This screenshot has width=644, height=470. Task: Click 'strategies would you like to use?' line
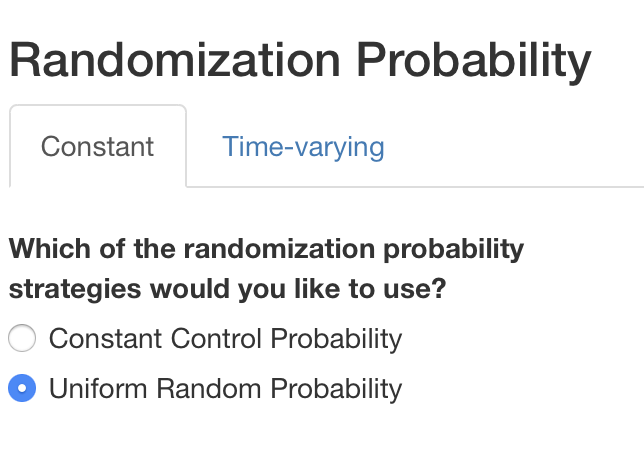pos(228,289)
